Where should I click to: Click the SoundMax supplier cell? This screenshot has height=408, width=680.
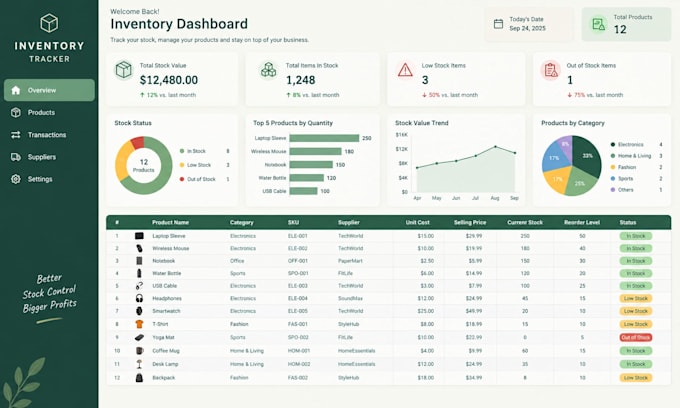pos(350,298)
